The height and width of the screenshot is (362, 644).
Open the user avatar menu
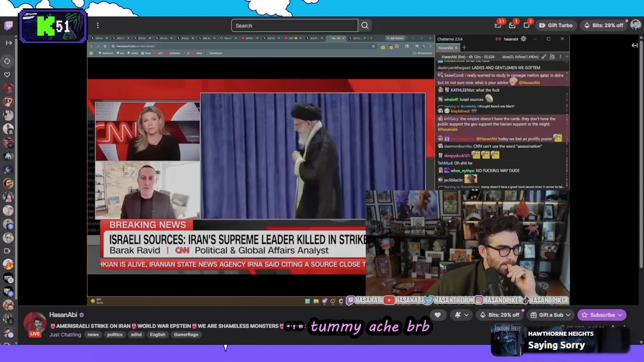(635, 25)
